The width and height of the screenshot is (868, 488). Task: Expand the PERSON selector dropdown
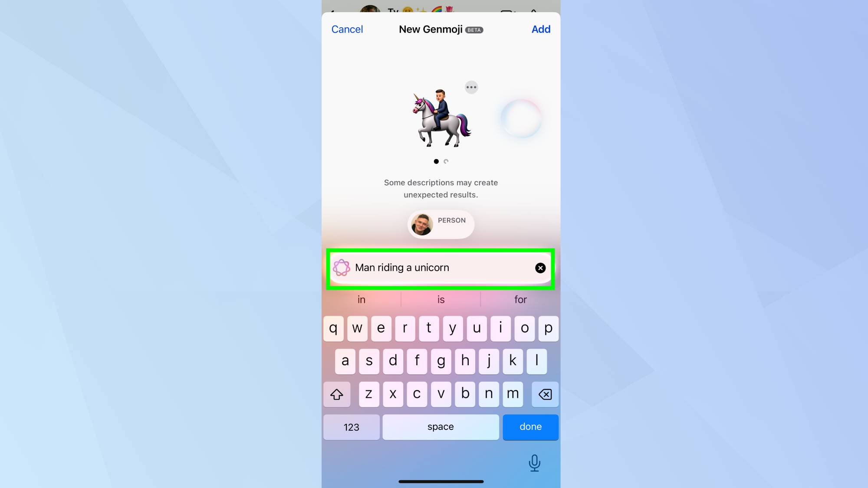coord(440,223)
